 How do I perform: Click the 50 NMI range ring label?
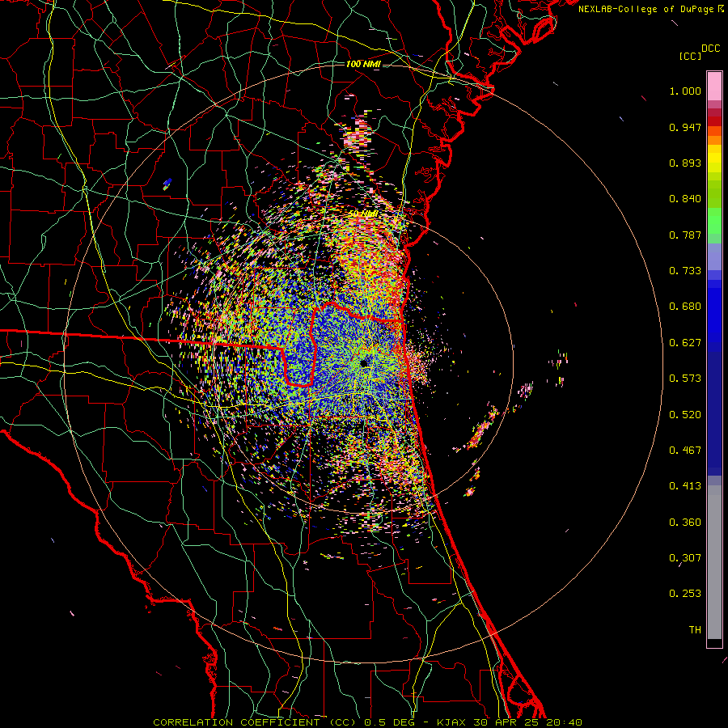tap(362, 214)
